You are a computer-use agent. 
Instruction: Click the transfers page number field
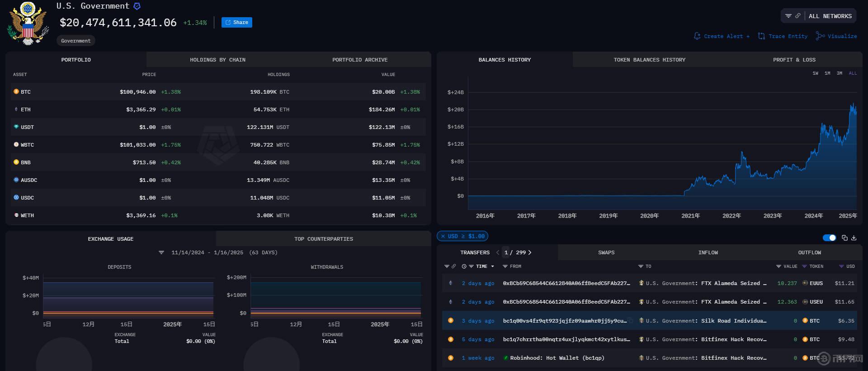506,252
